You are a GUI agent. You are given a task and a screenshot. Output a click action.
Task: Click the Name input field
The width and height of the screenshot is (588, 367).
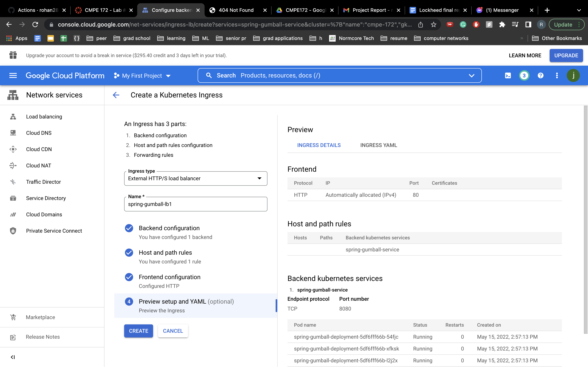[196, 204]
